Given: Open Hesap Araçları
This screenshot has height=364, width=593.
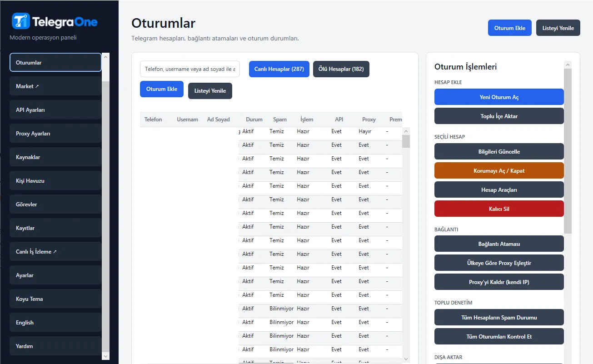Looking at the screenshot, I should pos(499,189).
